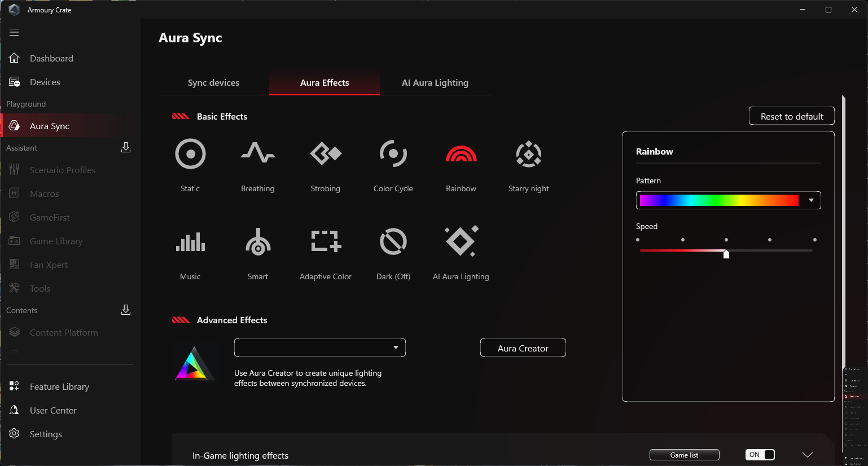Image resolution: width=868 pixels, height=466 pixels.
Task: Click the vertical scrollbar of the main panel
Action: pyautogui.click(x=844, y=231)
